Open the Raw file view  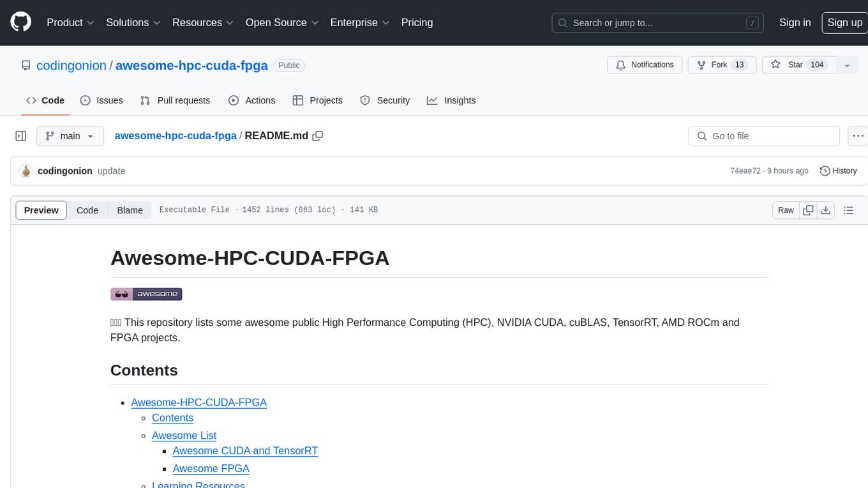786,210
